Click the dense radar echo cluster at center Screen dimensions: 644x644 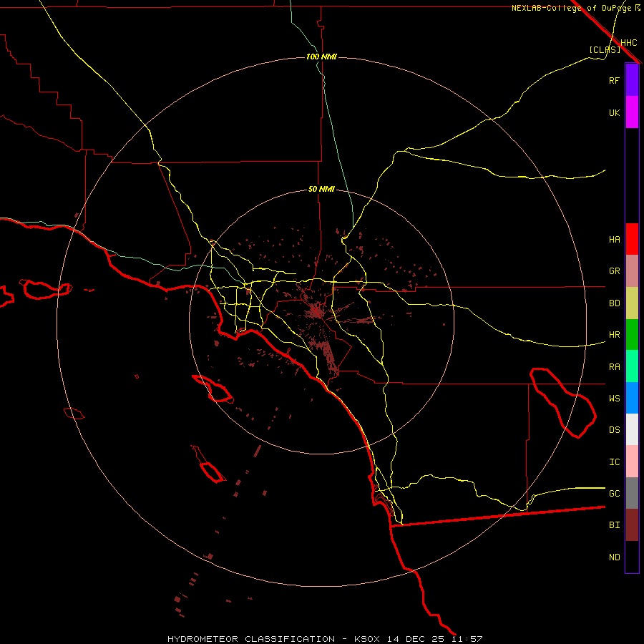pos(316,311)
